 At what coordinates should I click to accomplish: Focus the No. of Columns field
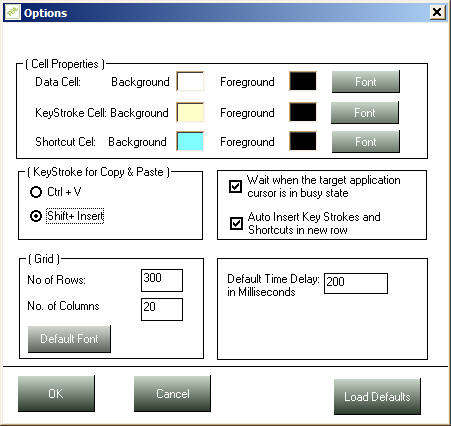tap(162, 309)
